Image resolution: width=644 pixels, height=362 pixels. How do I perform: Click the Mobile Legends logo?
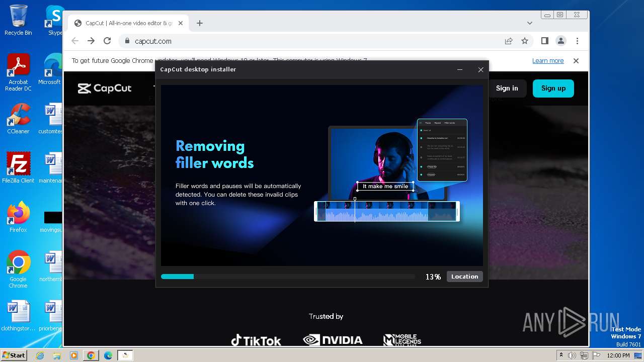[x=402, y=340]
